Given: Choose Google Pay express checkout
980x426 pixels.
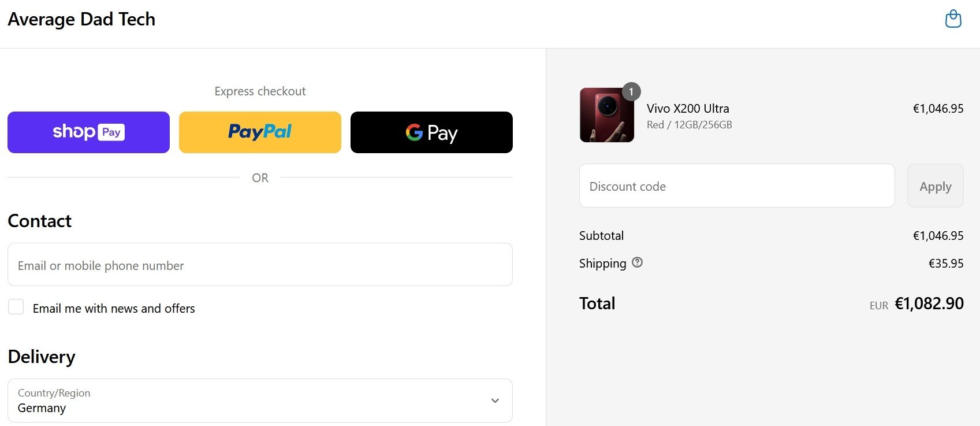Looking at the screenshot, I should 431,132.
